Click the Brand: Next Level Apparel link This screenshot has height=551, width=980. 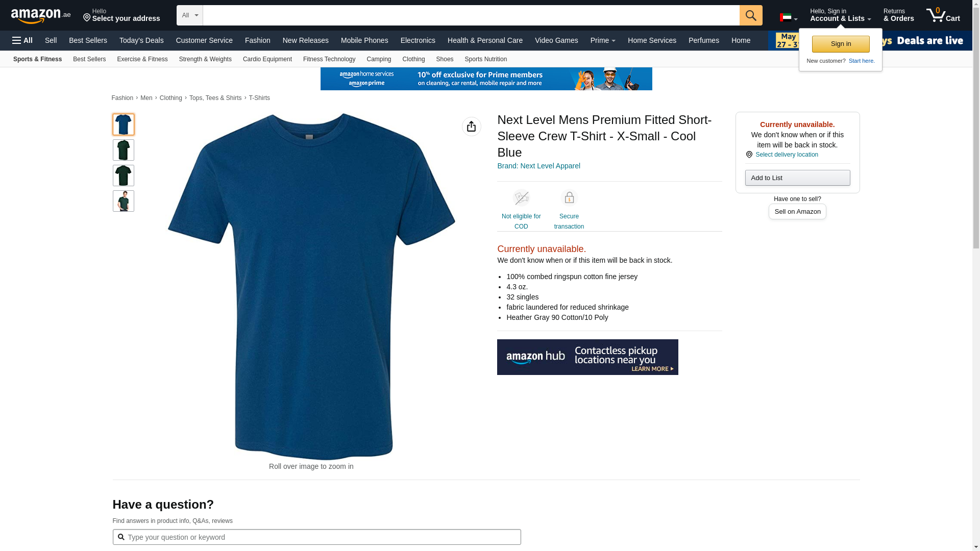(x=538, y=166)
